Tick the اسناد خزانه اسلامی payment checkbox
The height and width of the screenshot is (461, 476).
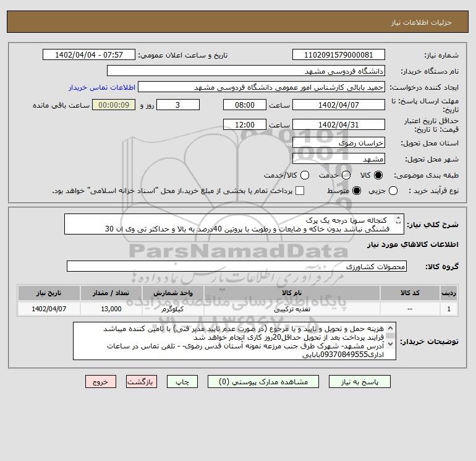[x=300, y=191]
